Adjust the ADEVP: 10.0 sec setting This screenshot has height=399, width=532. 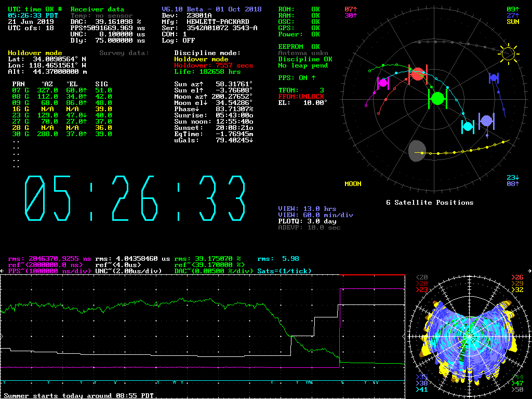[x=309, y=228]
